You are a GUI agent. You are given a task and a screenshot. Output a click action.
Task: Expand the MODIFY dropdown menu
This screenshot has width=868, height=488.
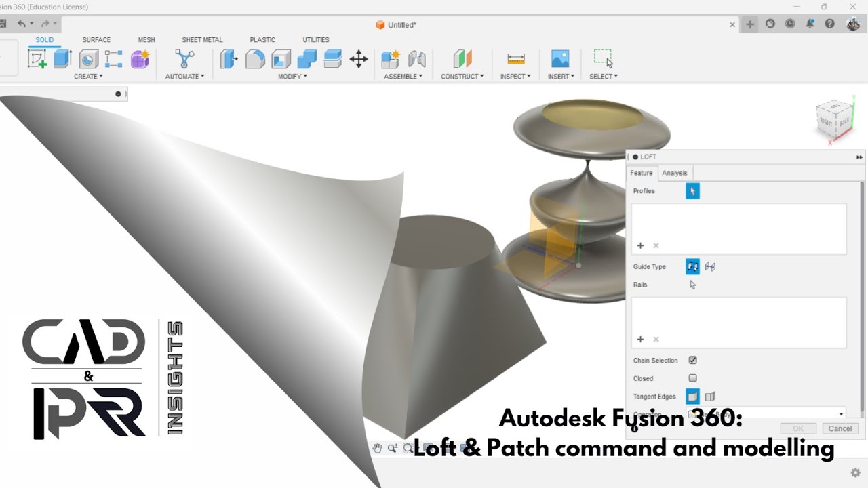[x=292, y=77]
